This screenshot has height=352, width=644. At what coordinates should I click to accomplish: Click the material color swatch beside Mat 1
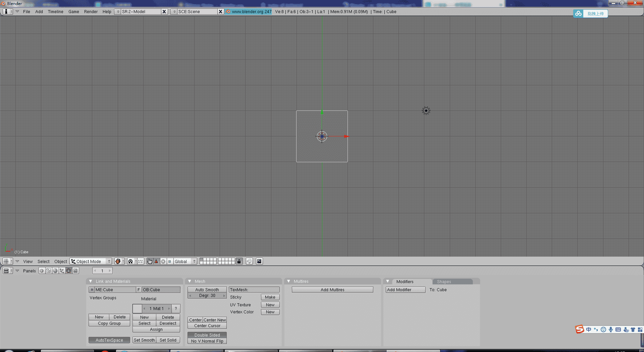pos(137,308)
